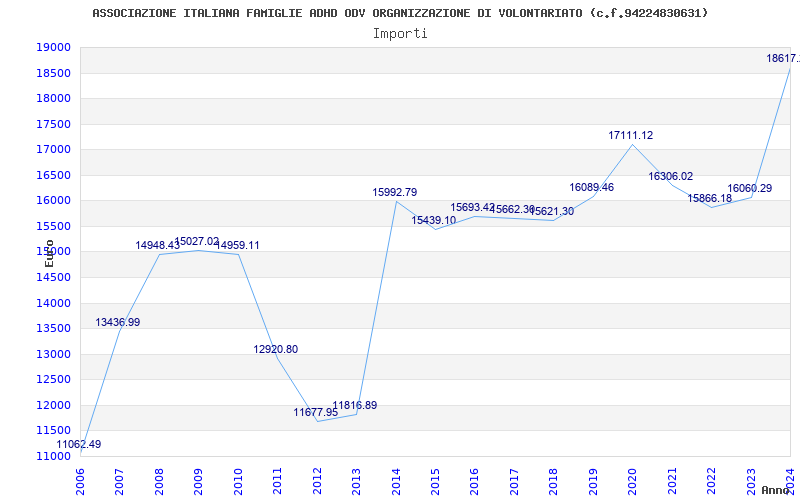Click the 'Euro' y-axis label
This screenshot has width=800, height=500.
pyautogui.click(x=49, y=254)
